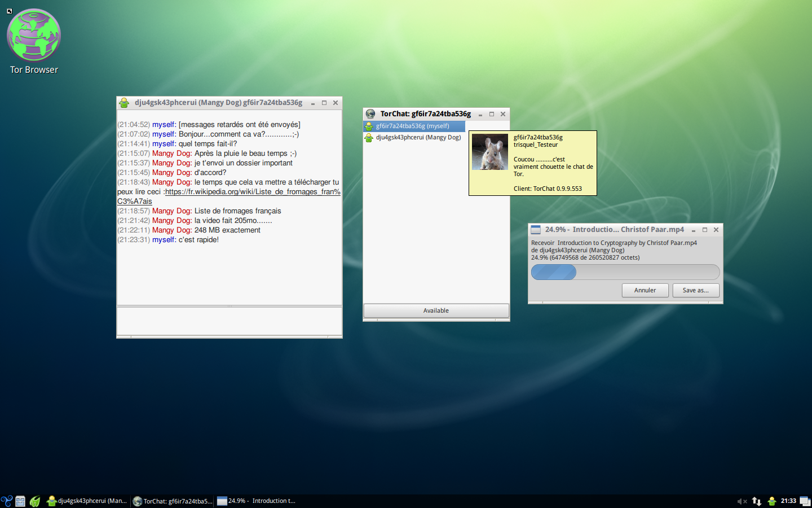Screen dimensions: 812x508
Task: Select dju4gsk43phcerui (Mangy Dog) in buddy list
Action: (x=414, y=137)
